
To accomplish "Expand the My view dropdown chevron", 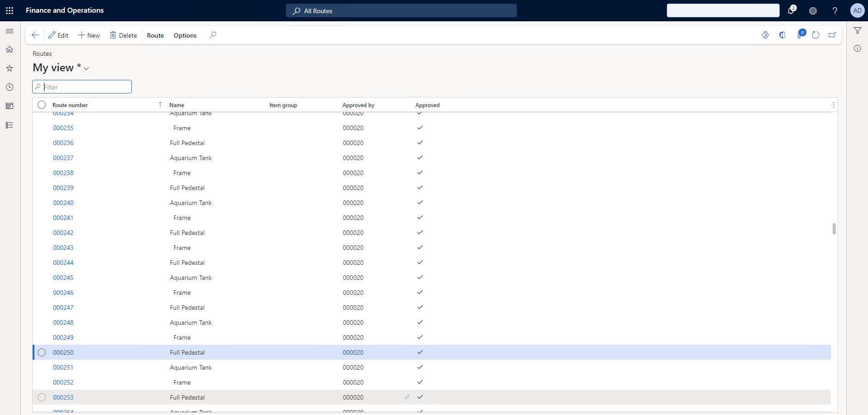I will click(x=87, y=68).
